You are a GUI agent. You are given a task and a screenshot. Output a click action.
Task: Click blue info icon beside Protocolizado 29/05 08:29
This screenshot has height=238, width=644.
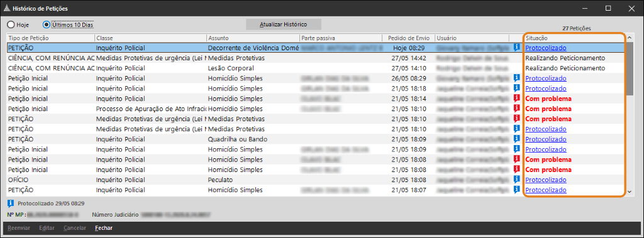pyautogui.click(x=11, y=203)
